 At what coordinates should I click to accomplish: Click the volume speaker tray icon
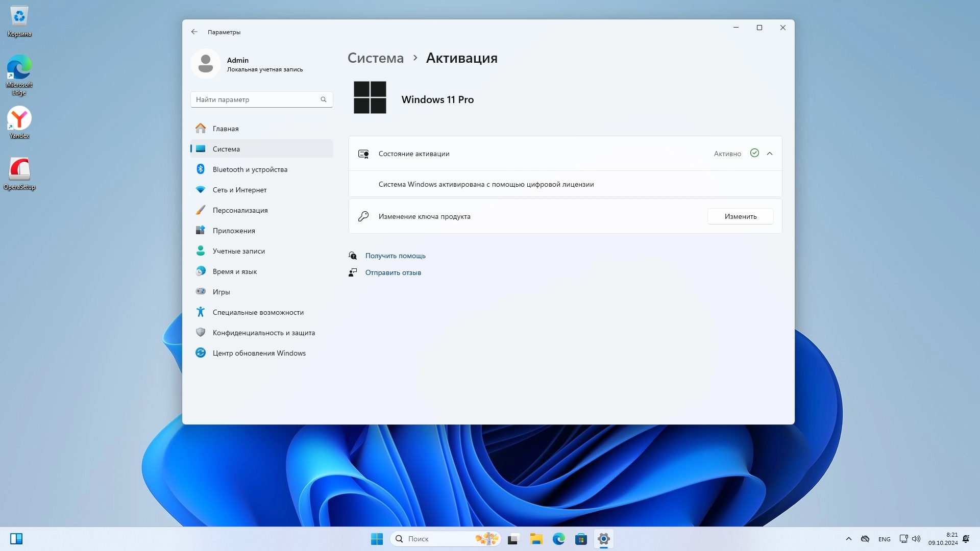[916, 539]
